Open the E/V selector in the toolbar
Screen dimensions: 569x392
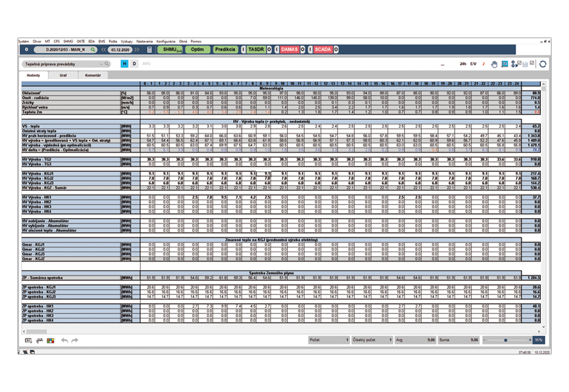[x=473, y=64]
